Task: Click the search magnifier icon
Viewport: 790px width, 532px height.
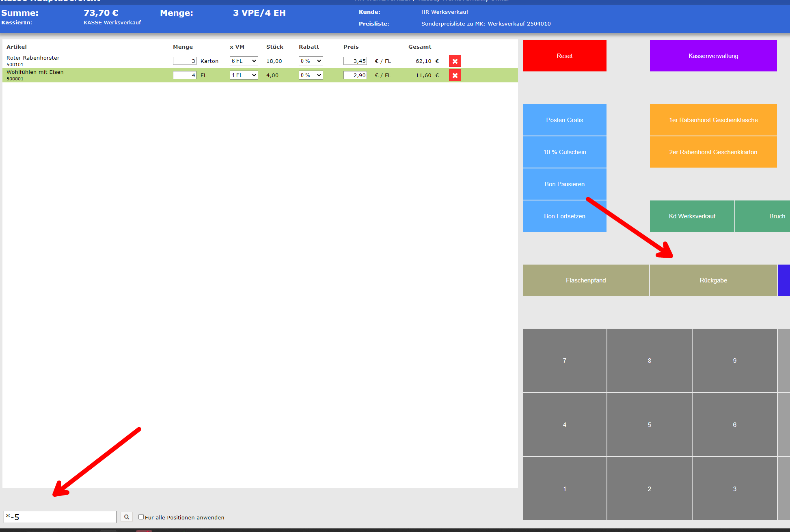Action: [x=127, y=517]
